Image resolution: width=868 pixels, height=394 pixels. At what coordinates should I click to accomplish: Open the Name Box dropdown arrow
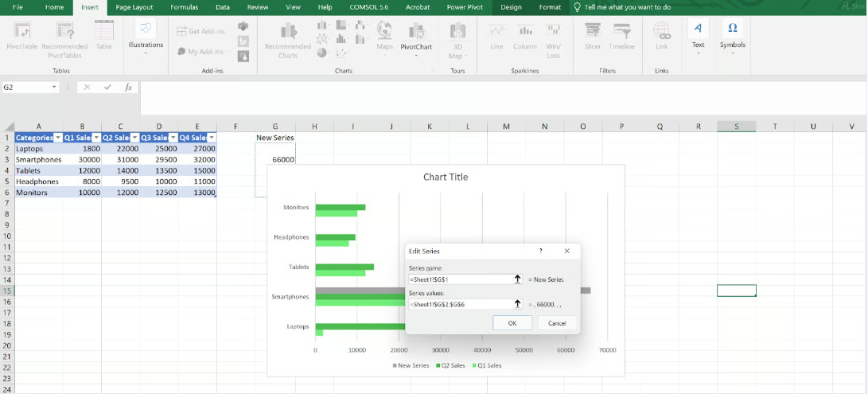pyautogui.click(x=54, y=87)
